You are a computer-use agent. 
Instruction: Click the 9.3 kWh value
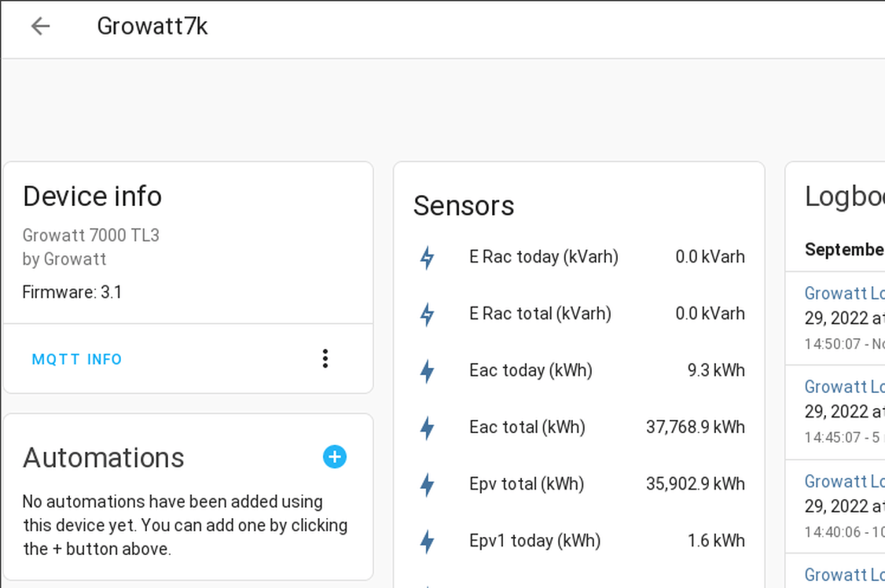point(716,370)
